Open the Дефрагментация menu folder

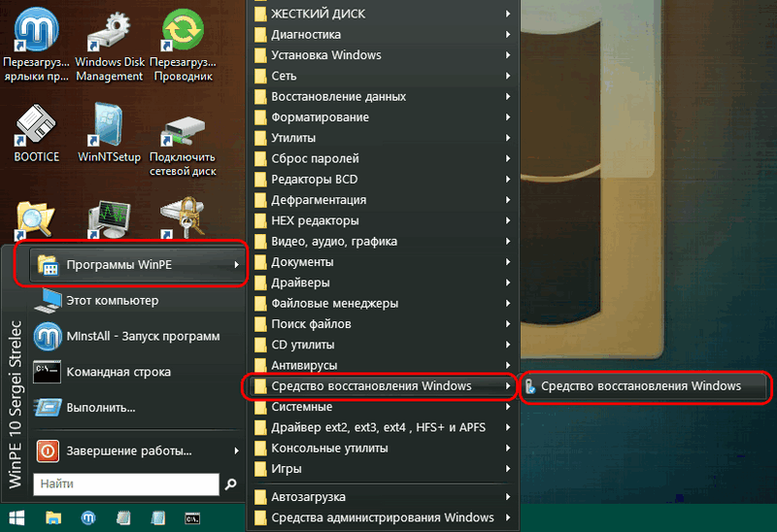[383, 200]
